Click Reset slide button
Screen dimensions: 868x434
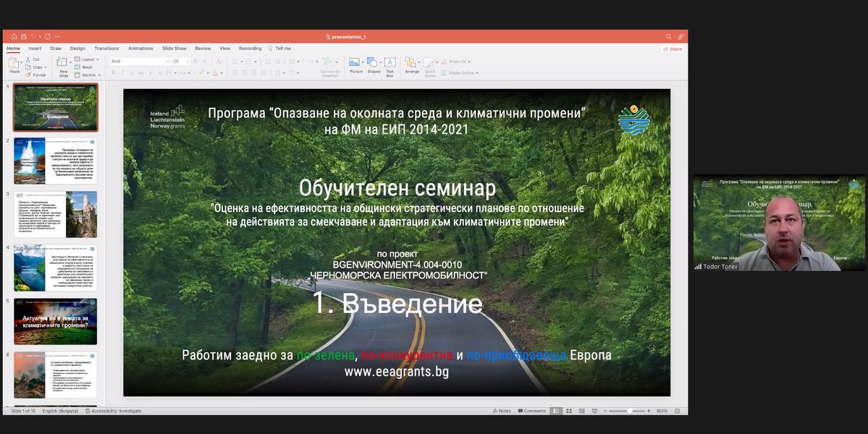(x=83, y=67)
